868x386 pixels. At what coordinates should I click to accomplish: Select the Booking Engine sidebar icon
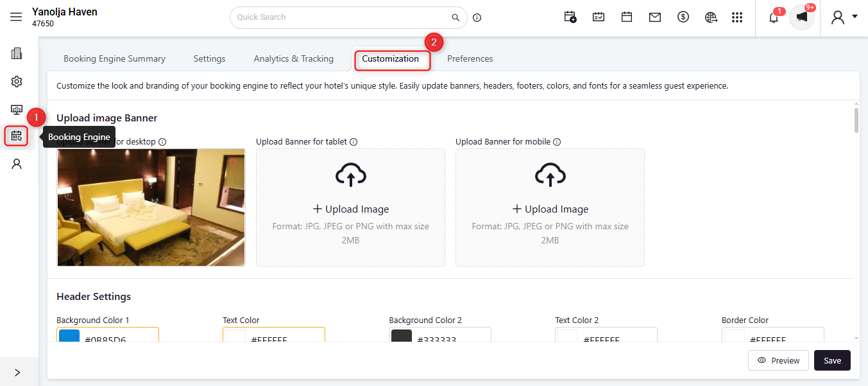[17, 136]
